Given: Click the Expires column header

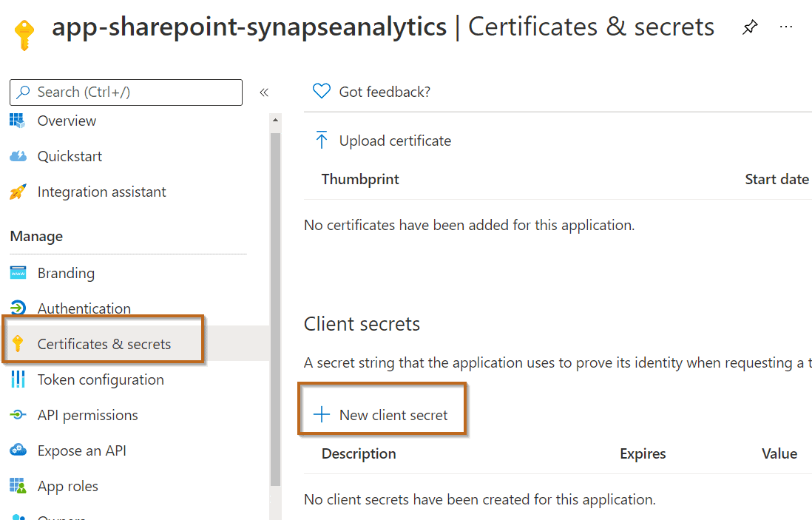Looking at the screenshot, I should pos(643,453).
